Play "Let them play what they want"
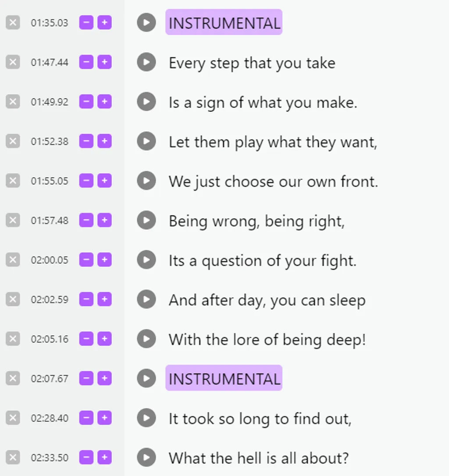Image resolution: width=449 pixels, height=476 pixels. coord(146,141)
